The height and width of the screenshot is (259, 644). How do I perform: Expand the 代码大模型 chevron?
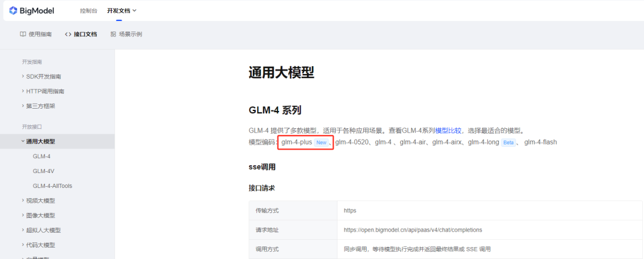point(23,245)
